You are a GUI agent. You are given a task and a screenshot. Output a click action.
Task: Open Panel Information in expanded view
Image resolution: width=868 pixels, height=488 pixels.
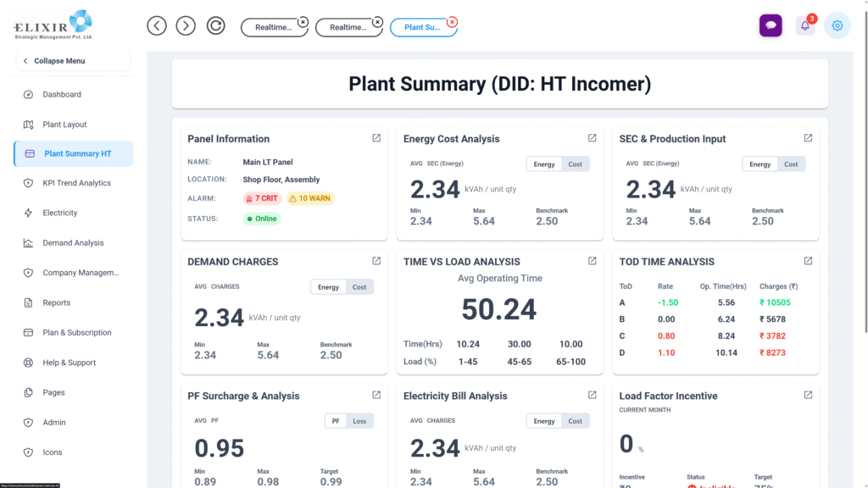[x=376, y=138]
